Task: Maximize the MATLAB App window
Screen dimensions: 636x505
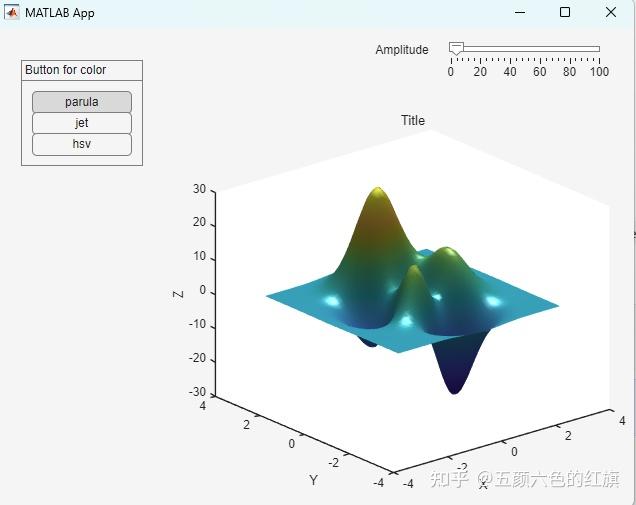Action: (x=565, y=13)
